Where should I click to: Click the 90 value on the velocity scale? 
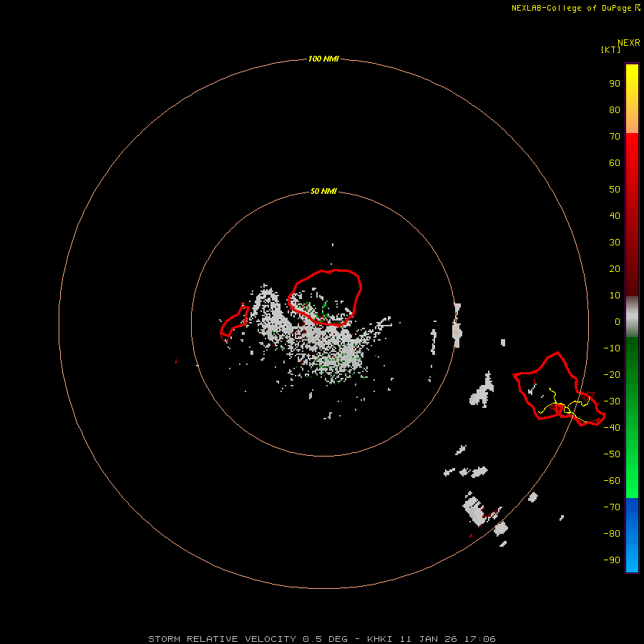pyautogui.click(x=615, y=84)
